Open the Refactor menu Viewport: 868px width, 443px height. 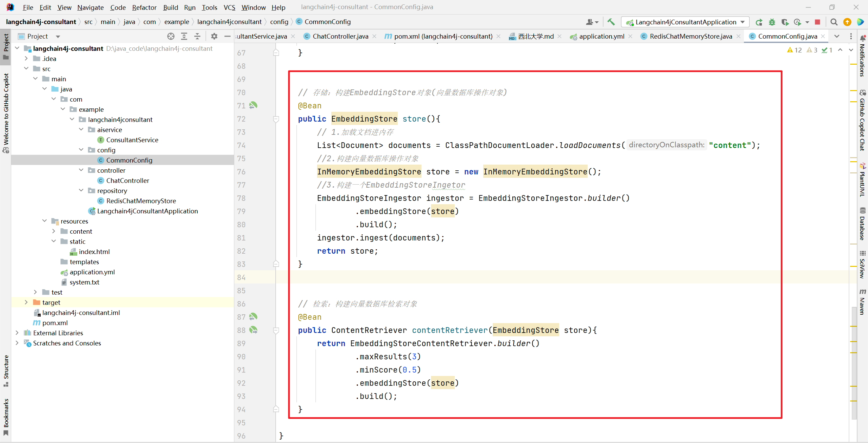[144, 7]
